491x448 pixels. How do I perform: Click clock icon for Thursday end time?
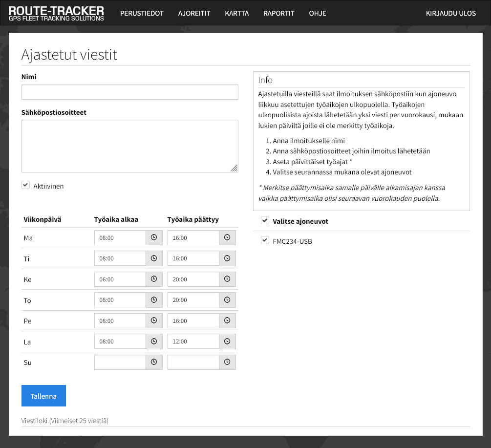[227, 300]
